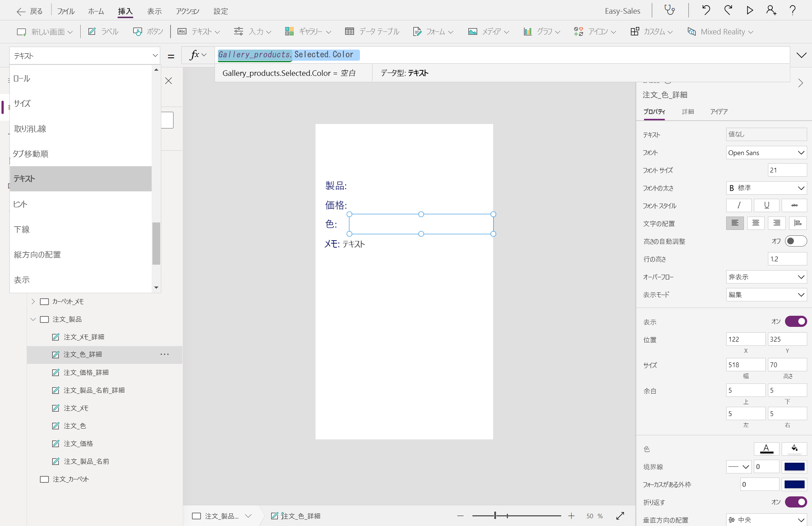Open the 入力 controls dropdown
The width and height of the screenshot is (812, 526).
pyautogui.click(x=253, y=31)
